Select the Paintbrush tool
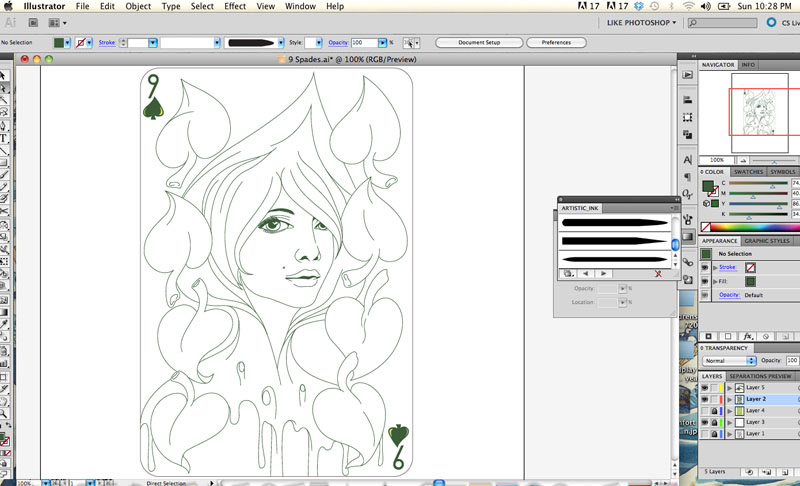The width and height of the screenshot is (800, 486). pyautogui.click(x=3, y=175)
